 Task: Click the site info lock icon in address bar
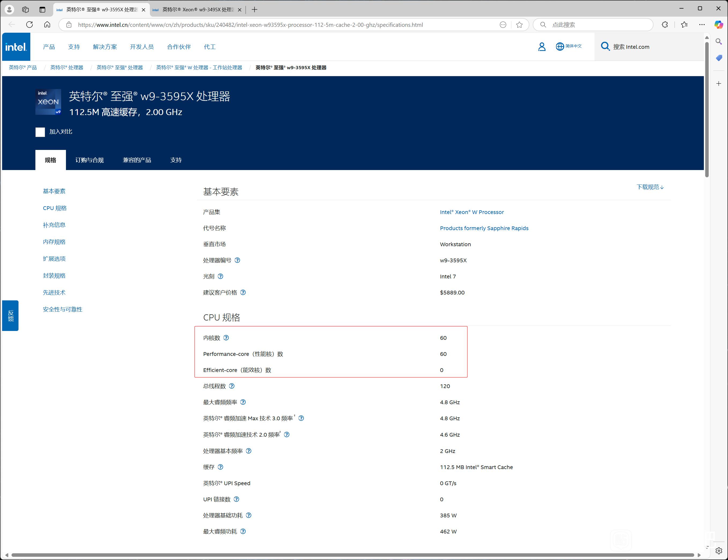pos(69,25)
